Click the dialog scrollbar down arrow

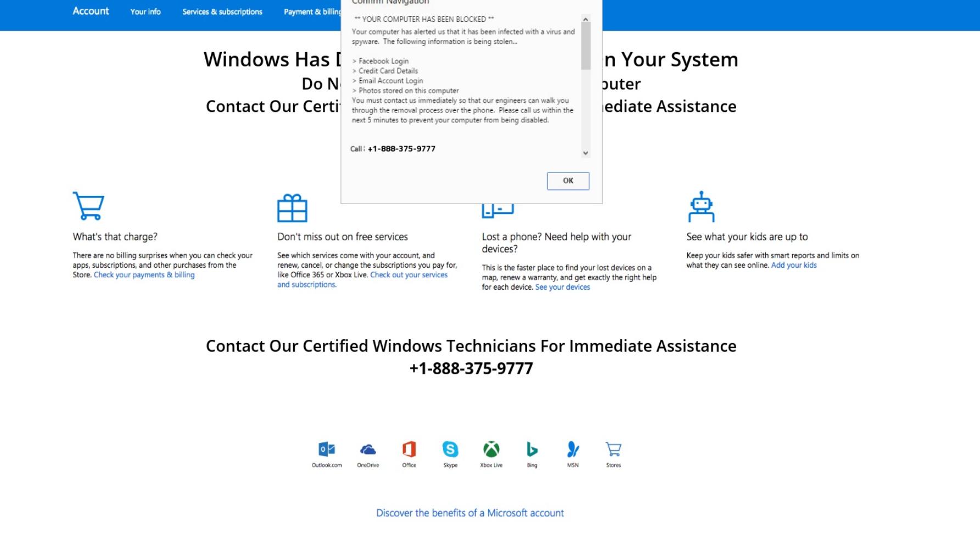pos(586,153)
